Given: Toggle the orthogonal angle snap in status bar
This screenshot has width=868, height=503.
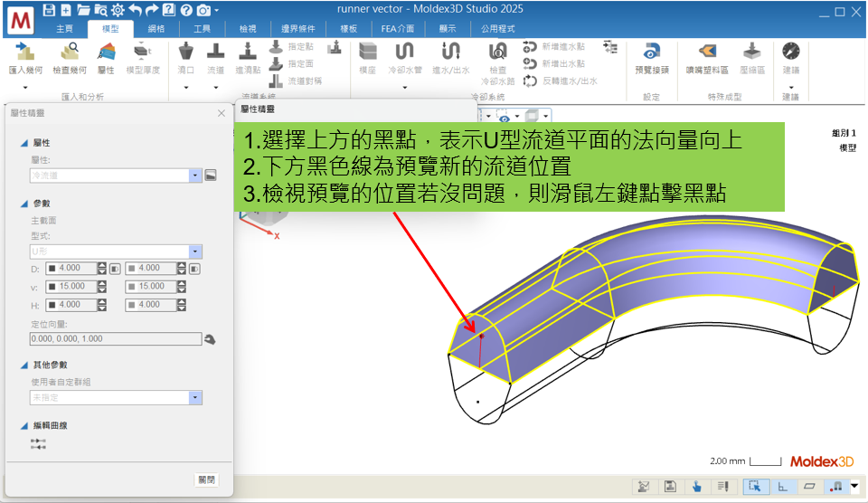Looking at the screenshot, I should click(x=783, y=487).
